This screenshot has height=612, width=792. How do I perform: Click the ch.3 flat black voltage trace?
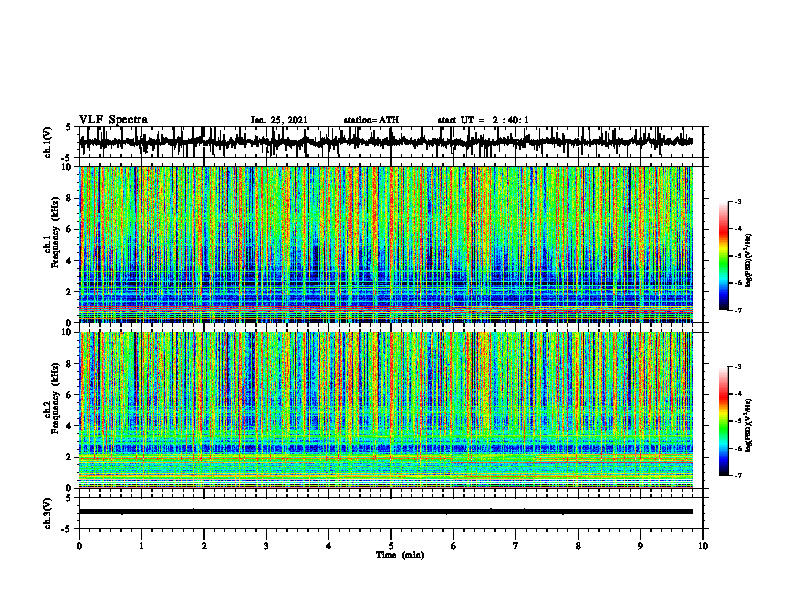(x=385, y=512)
